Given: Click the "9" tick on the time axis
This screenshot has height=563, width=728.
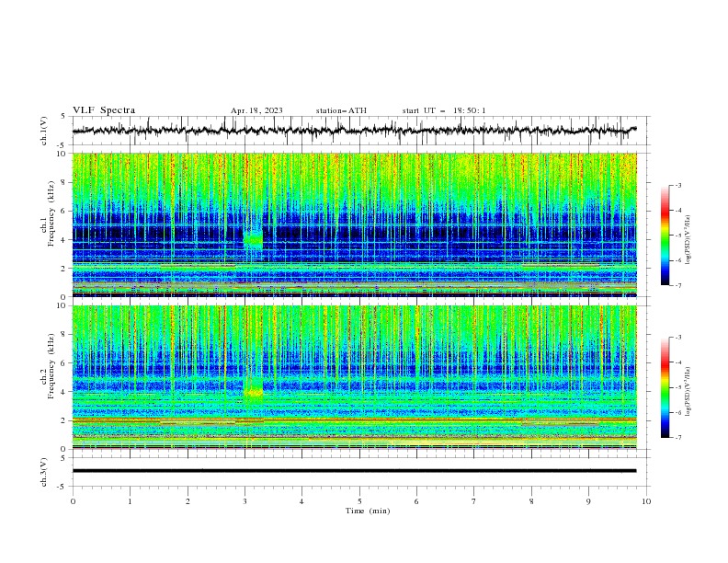Looking at the screenshot, I should [588, 501].
